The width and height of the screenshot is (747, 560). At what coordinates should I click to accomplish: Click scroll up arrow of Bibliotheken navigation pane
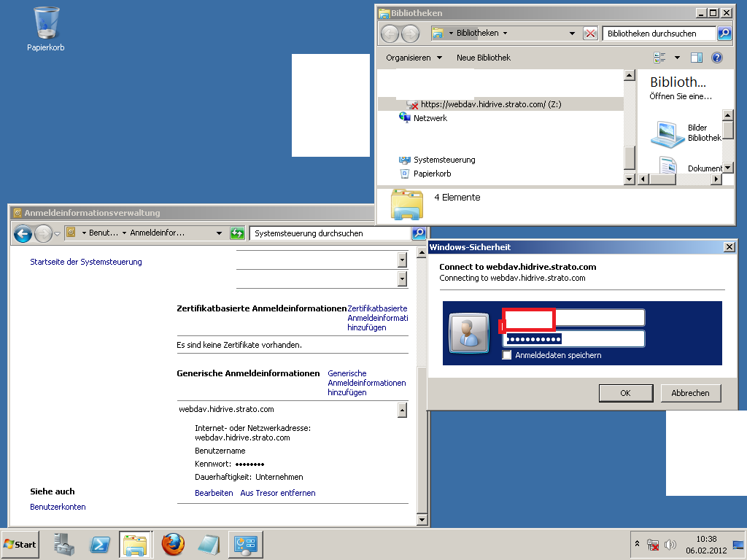coord(630,75)
